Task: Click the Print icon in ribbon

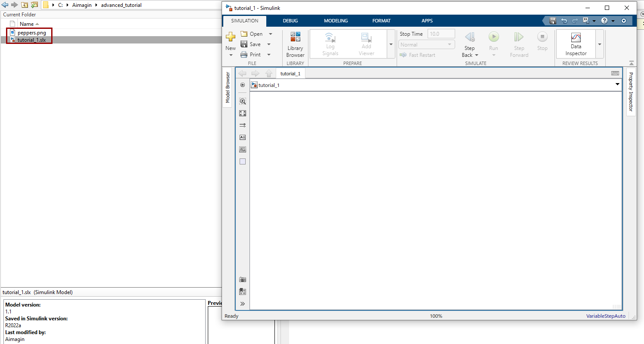Action: pos(244,55)
